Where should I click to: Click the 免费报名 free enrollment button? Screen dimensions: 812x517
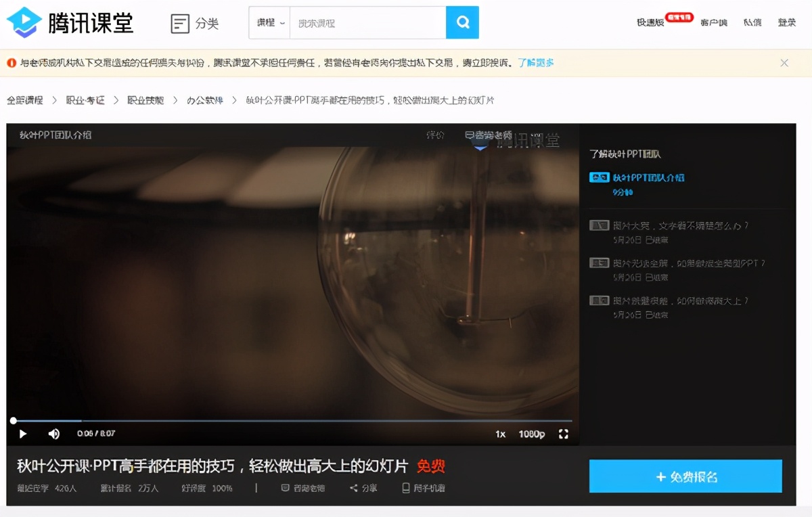pyautogui.click(x=685, y=476)
